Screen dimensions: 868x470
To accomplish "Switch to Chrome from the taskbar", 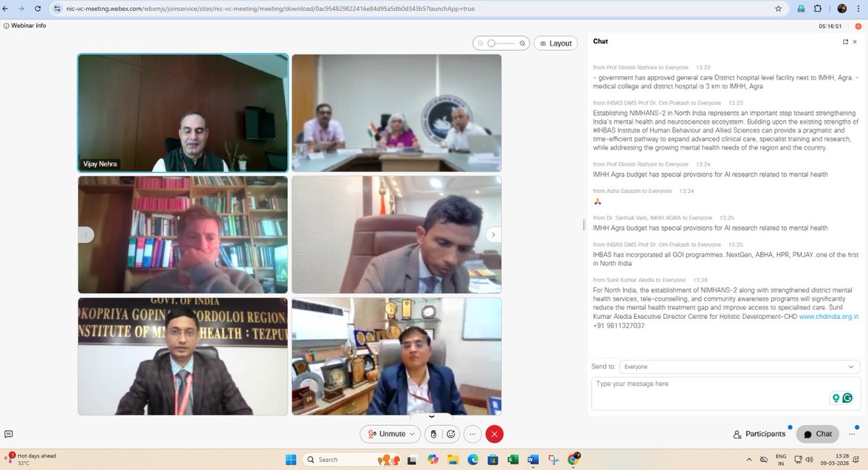I will click(573, 459).
